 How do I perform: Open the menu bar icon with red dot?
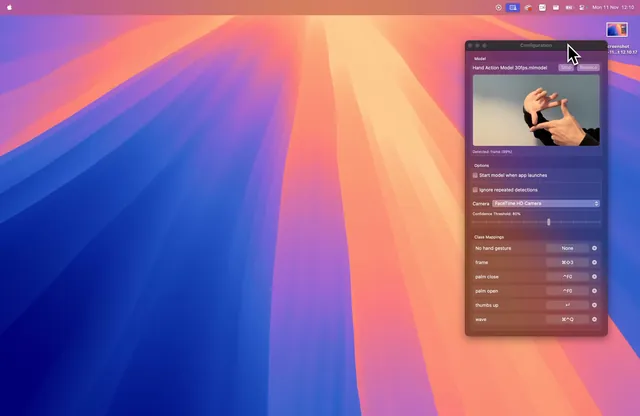click(x=528, y=7)
